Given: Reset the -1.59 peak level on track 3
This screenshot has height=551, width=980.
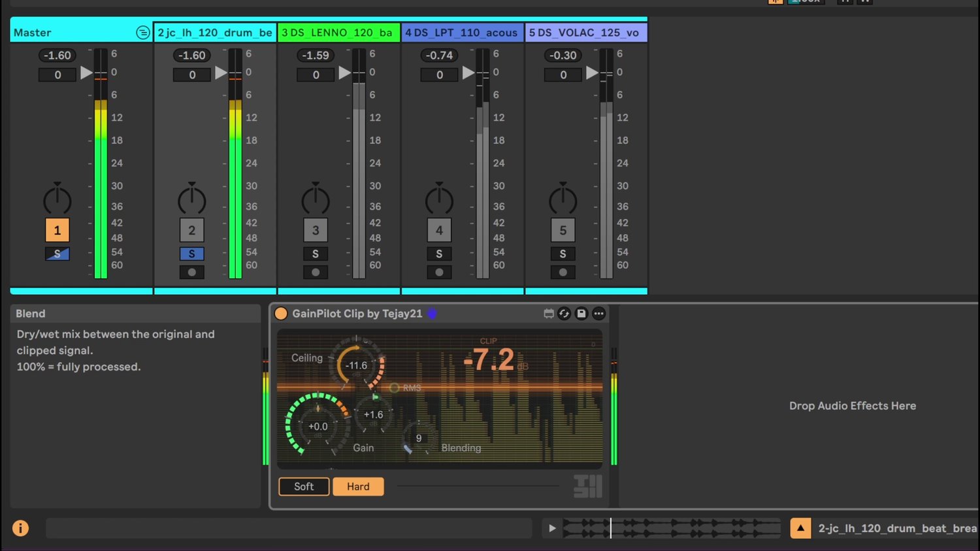Looking at the screenshot, I should (x=316, y=56).
